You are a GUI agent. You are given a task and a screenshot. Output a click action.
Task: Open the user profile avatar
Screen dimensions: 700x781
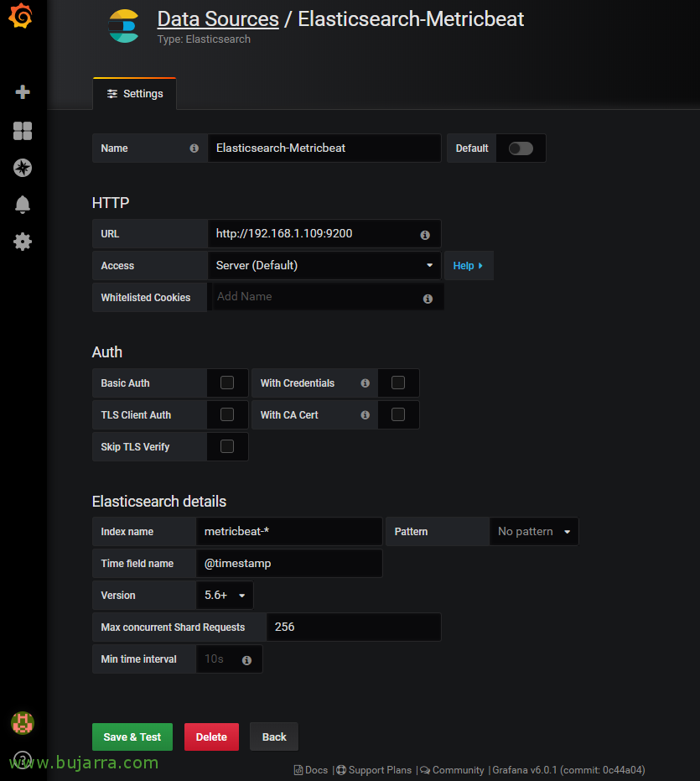click(23, 723)
